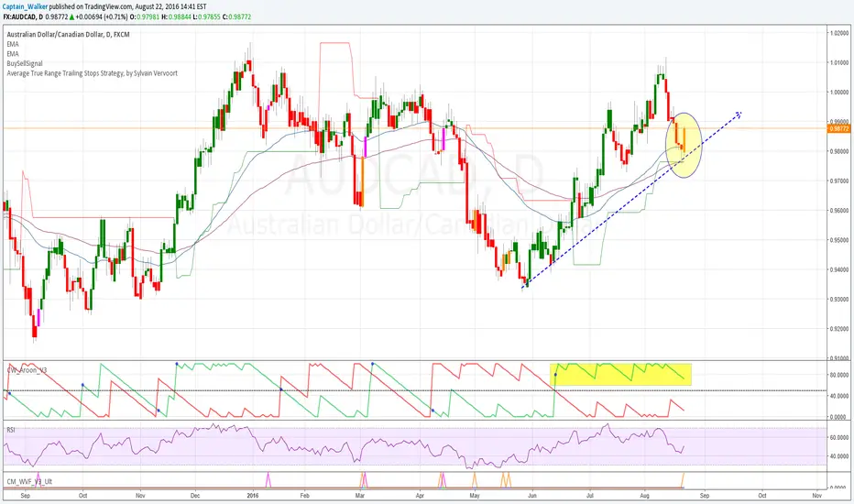
Task: Click the RSI indicator pane label
Action: click(11, 430)
